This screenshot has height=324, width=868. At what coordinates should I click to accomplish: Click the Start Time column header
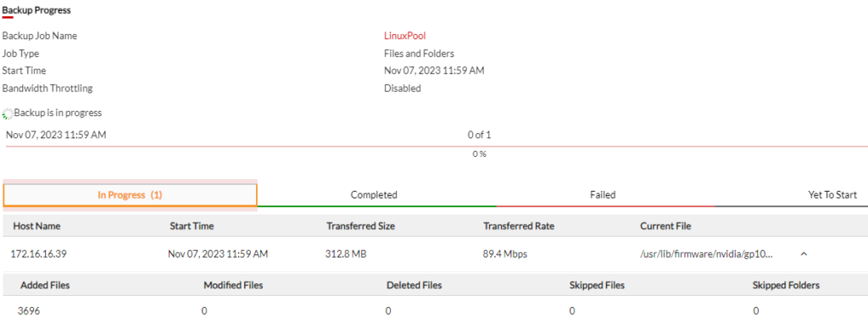(x=192, y=226)
